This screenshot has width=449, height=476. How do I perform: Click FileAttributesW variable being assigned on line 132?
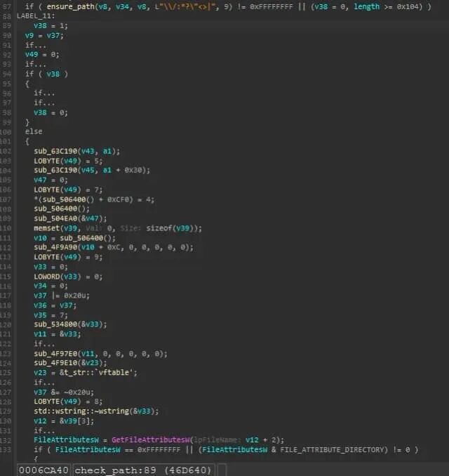point(66,440)
